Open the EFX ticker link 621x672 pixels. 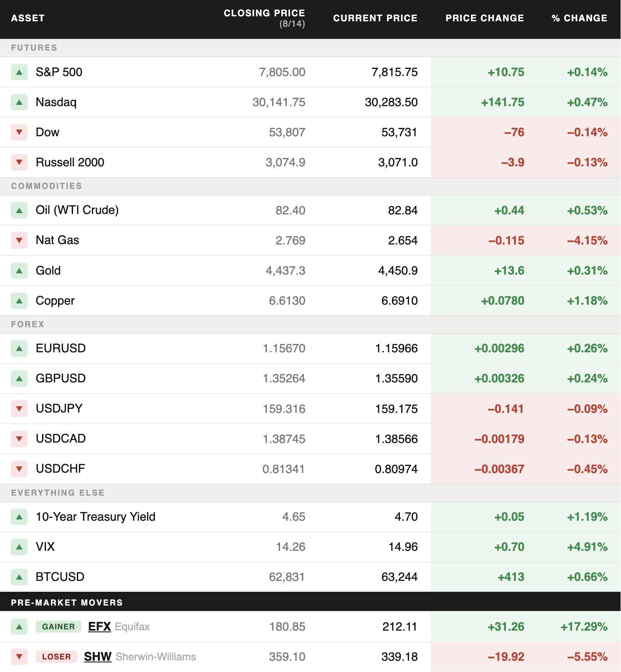[99, 626]
